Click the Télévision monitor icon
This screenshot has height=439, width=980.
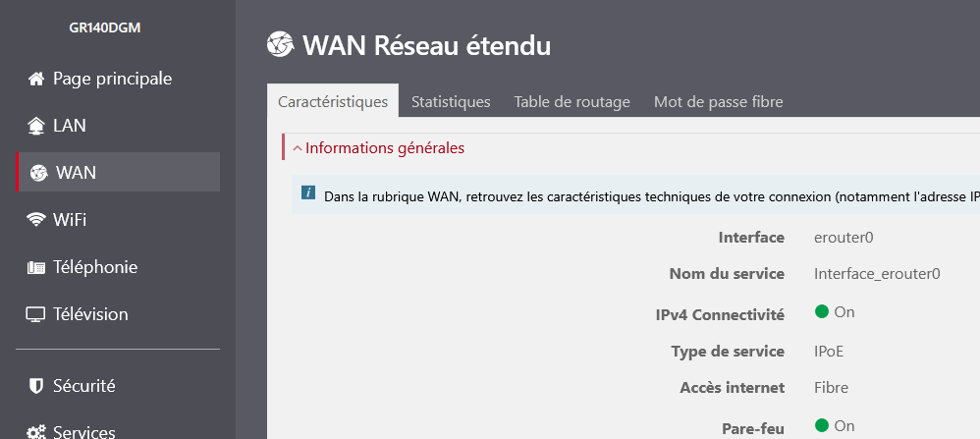coord(36,314)
